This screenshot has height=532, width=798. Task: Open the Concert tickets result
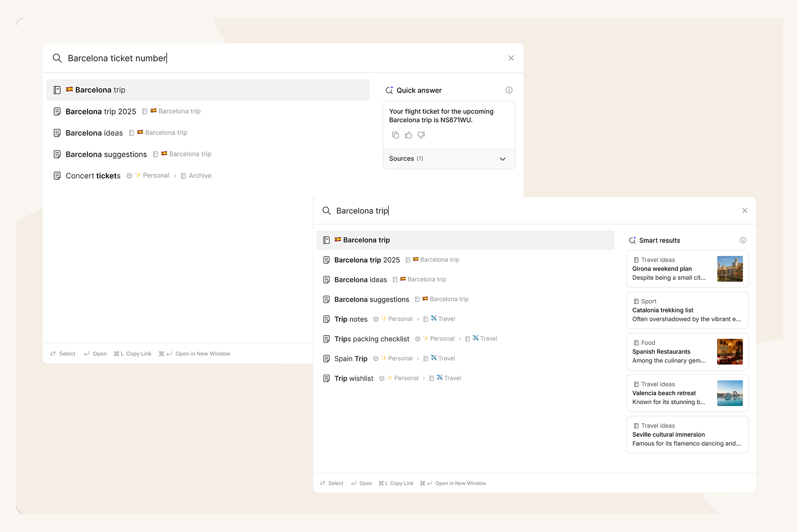point(93,176)
